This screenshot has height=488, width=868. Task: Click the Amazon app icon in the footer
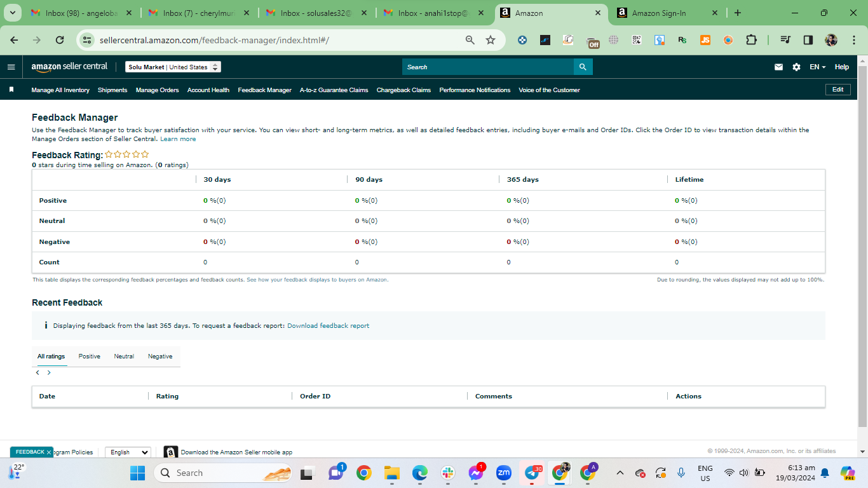coord(170,452)
